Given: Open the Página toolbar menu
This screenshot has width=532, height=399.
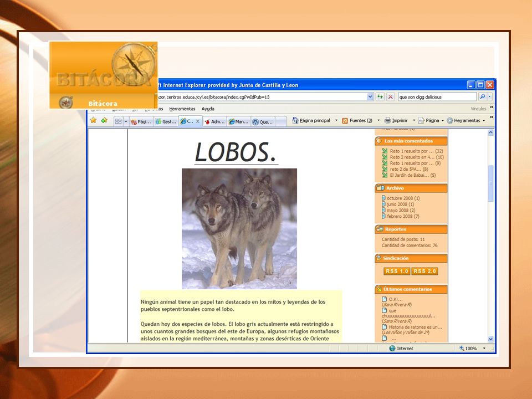Looking at the screenshot, I should [431, 120].
